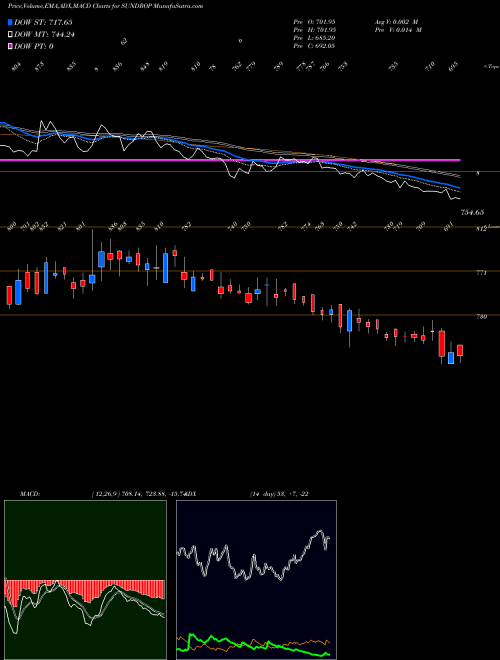Click the magenta DOW PT legend swatch
The image size is (500, 660).
10,46
